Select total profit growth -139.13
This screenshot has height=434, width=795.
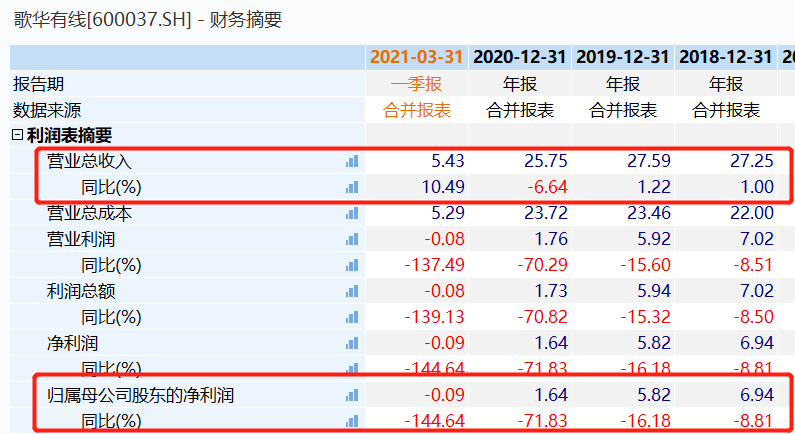click(435, 317)
